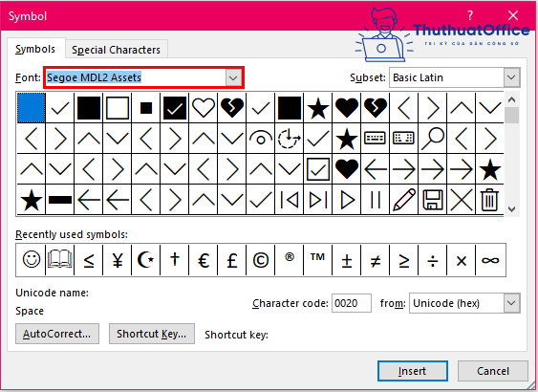Pick the thick black minus bar symbol

pyautogui.click(x=60, y=200)
